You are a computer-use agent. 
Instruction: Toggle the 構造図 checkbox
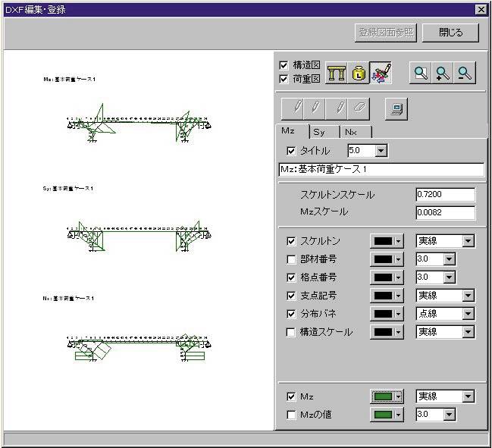coord(284,65)
